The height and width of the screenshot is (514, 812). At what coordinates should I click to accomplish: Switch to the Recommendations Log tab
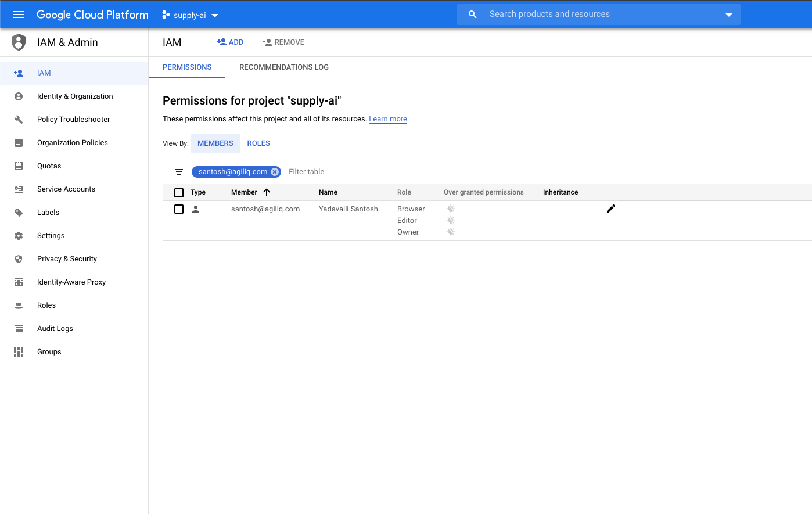[284, 67]
